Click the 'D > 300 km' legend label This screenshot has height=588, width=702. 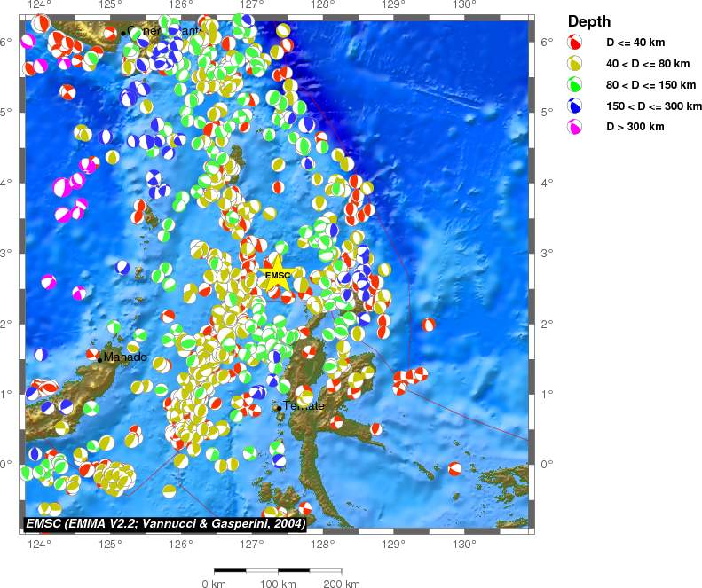634,127
